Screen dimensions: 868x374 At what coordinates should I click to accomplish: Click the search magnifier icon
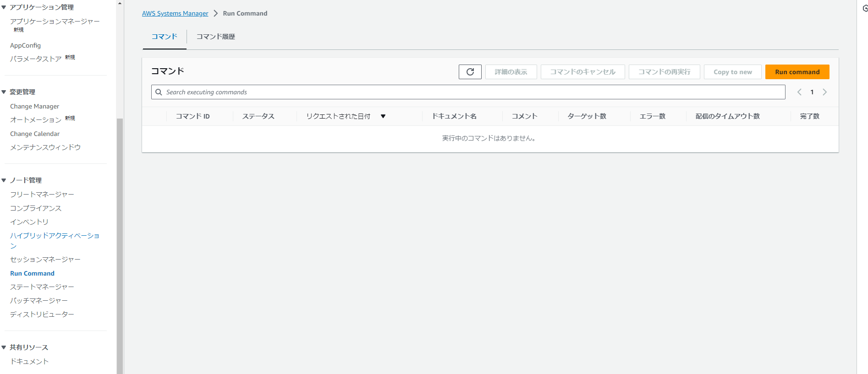coord(159,92)
